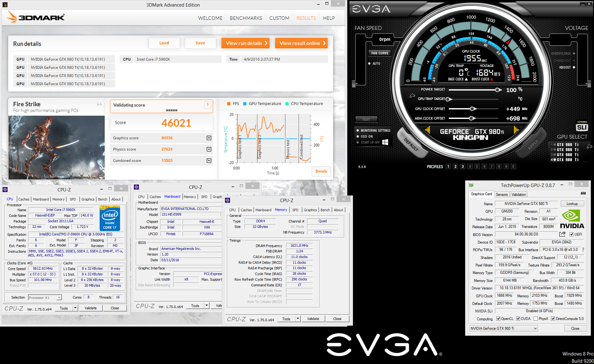
Task: Click the Fire Strike benchmark thumbnail
Action: point(57,147)
